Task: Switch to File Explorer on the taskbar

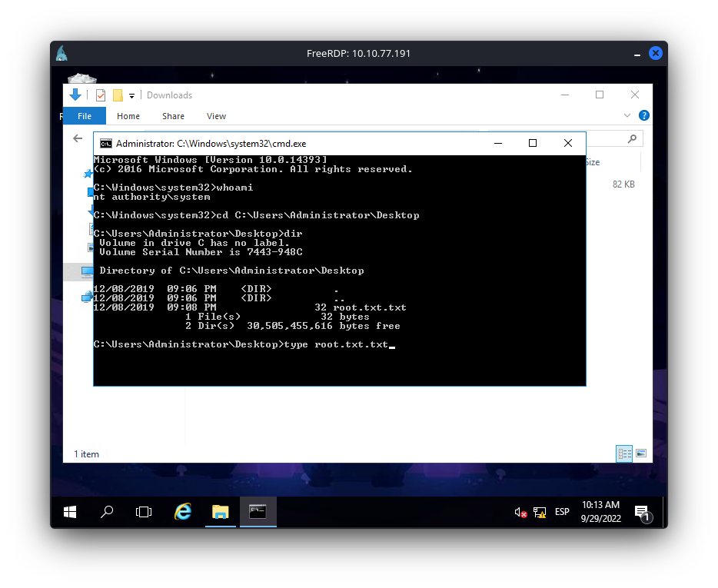Action: coord(220,511)
